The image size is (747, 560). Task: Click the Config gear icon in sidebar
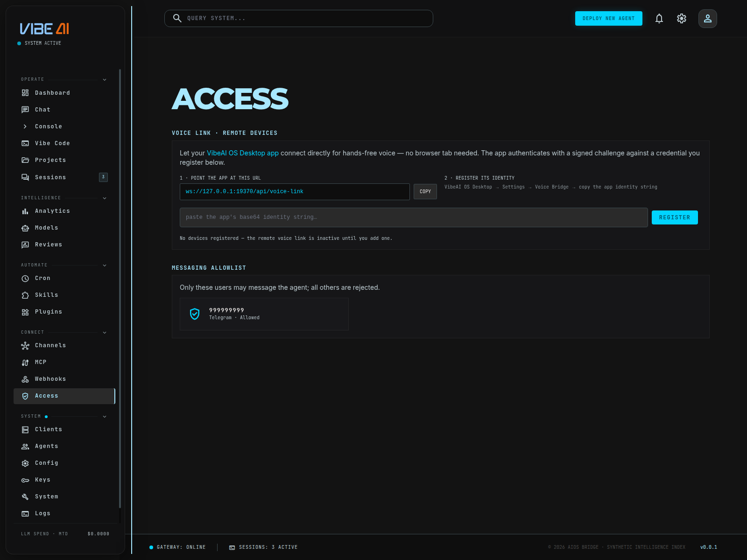pyautogui.click(x=25, y=463)
